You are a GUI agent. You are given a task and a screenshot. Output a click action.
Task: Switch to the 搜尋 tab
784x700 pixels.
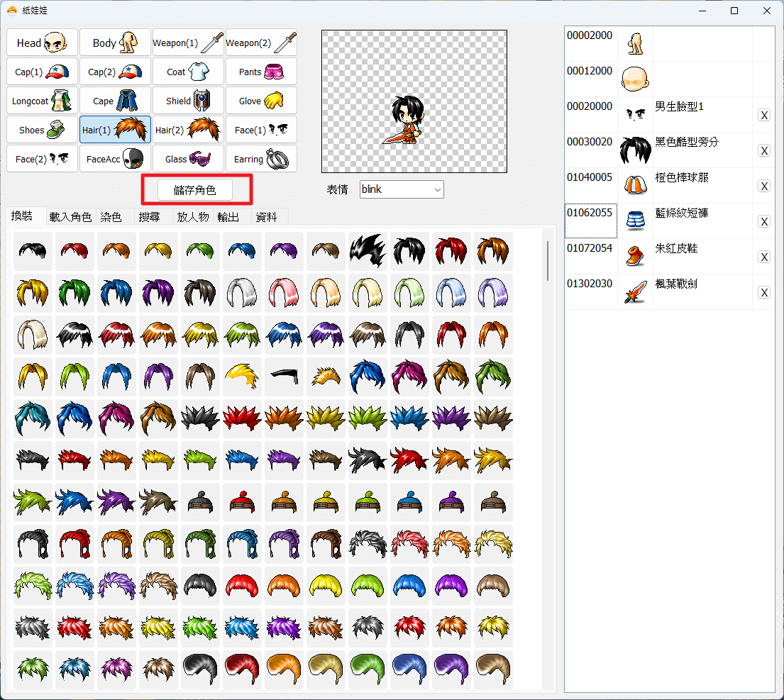click(150, 217)
